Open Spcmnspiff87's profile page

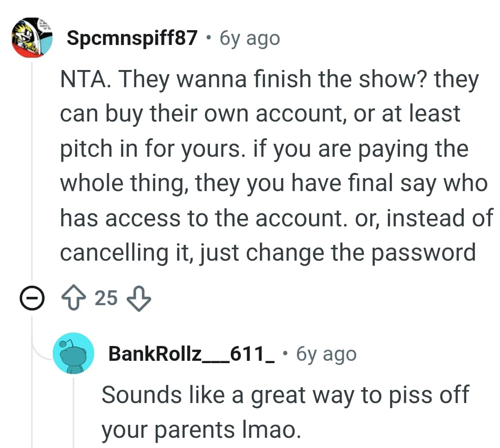pyautogui.click(x=133, y=38)
